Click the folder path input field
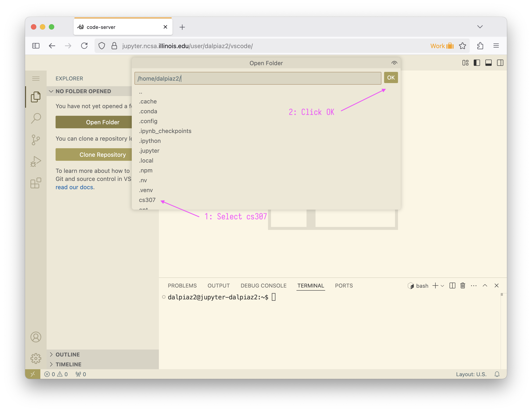Image resolution: width=532 pixels, height=412 pixels. pos(257,78)
